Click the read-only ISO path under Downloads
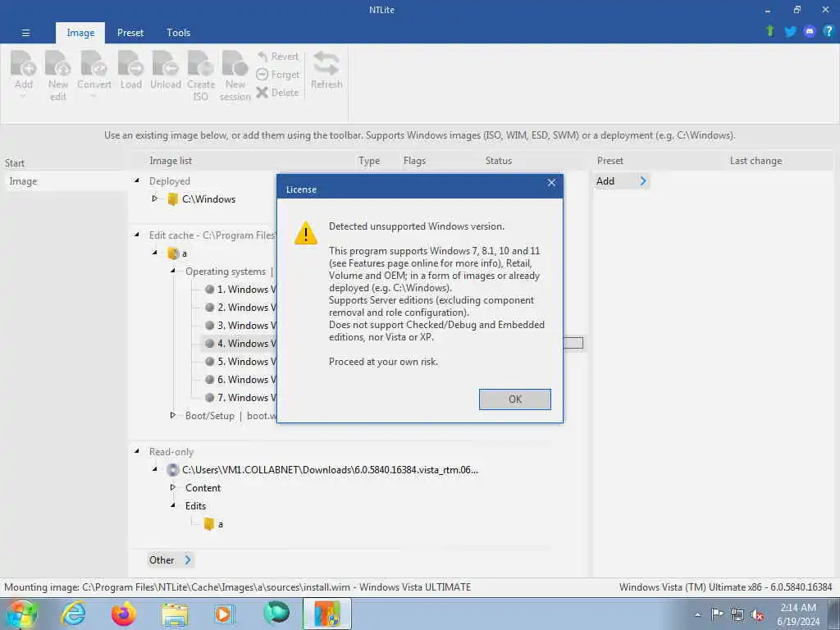The image size is (840, 630). pyautogui.click(x=330, y=470)
